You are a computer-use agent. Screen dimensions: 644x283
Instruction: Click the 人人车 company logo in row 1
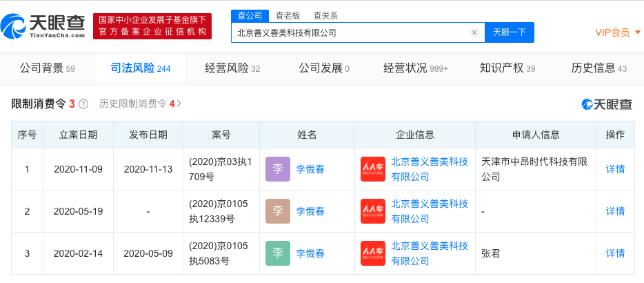point(373,169)
